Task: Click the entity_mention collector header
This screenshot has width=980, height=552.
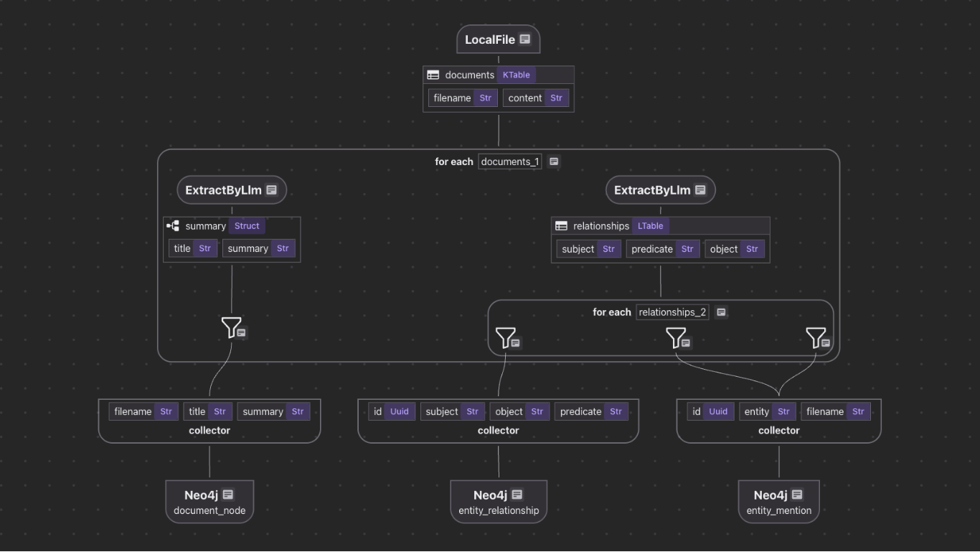Action: click(778, 430)
